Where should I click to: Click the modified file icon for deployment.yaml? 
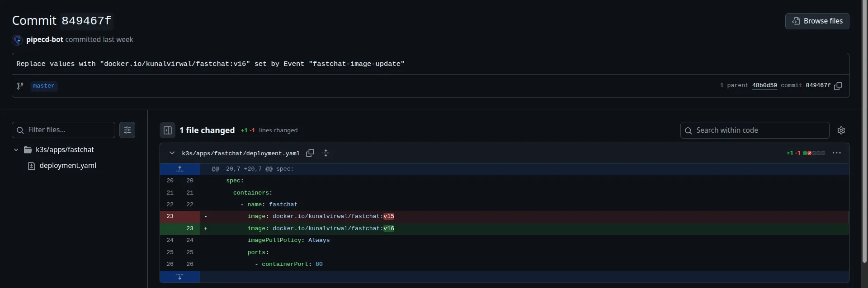pos(32,166)
